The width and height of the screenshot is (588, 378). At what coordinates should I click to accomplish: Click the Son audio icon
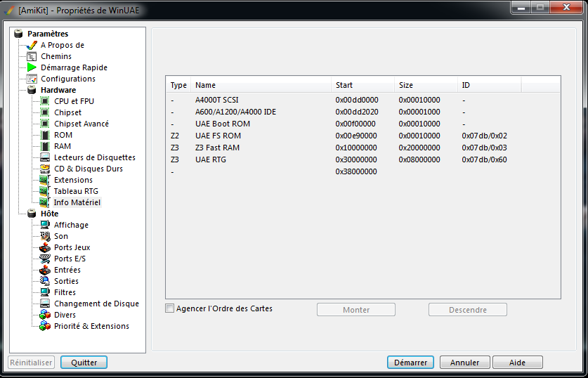click(45, 236)
